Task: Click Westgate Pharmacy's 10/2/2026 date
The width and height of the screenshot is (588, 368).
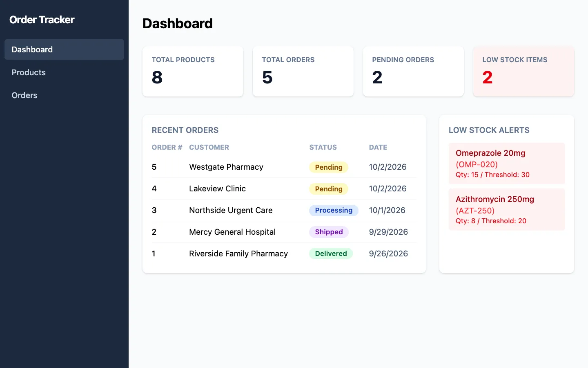Action: 388,167
